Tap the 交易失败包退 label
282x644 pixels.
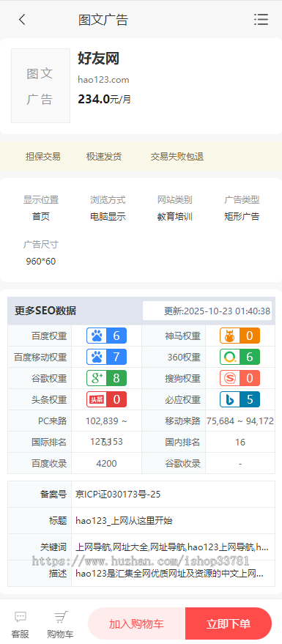pyautogui.click(x=177, y=157)
